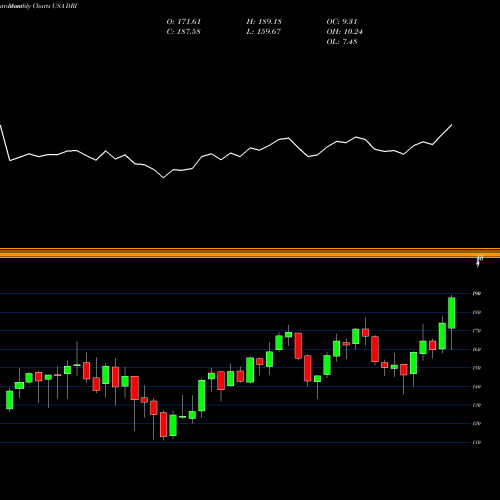Click the 'OC: 9.31' reading
The width and height of the screenshot is (500, 500).
[x=342, y=22]
